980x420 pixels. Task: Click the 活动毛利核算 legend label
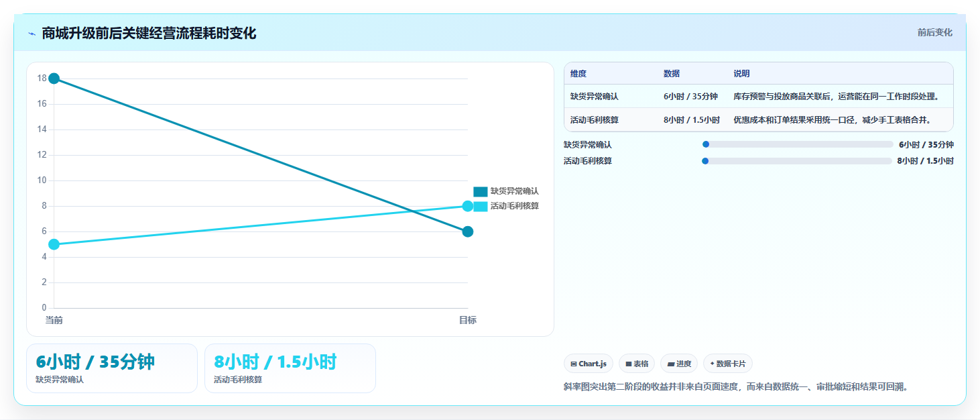click(x=514, y=206)
